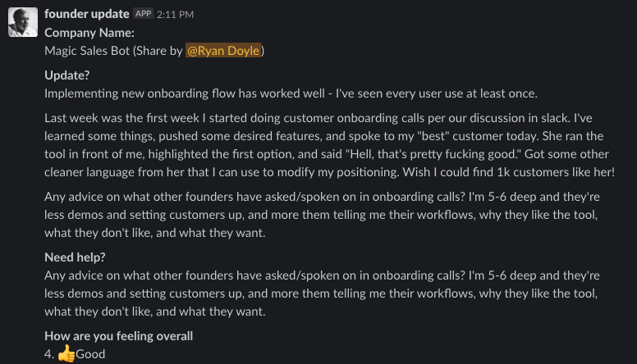Click the number 4. before thumbs up
This screenshot has width=637, height=364.
pos(49,354)
